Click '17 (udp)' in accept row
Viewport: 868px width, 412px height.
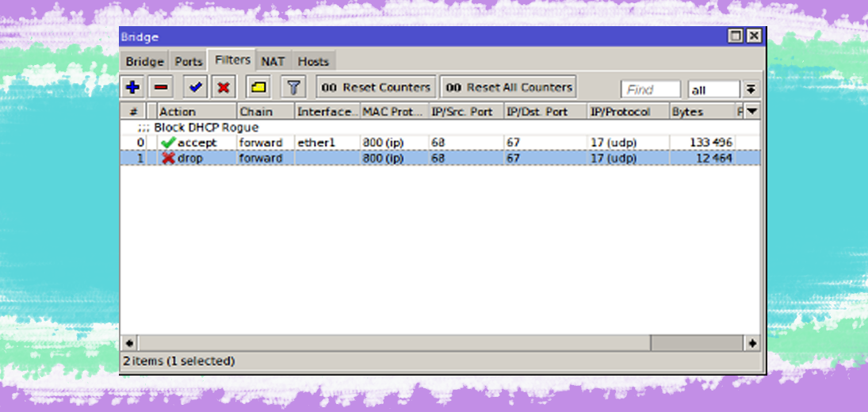(614, 143)
